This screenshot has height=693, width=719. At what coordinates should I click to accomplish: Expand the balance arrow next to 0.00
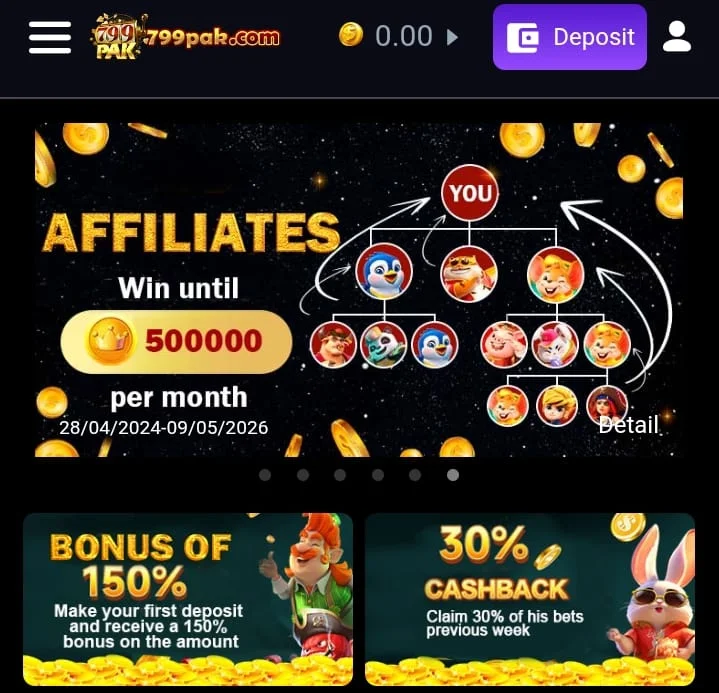(452, 37)
